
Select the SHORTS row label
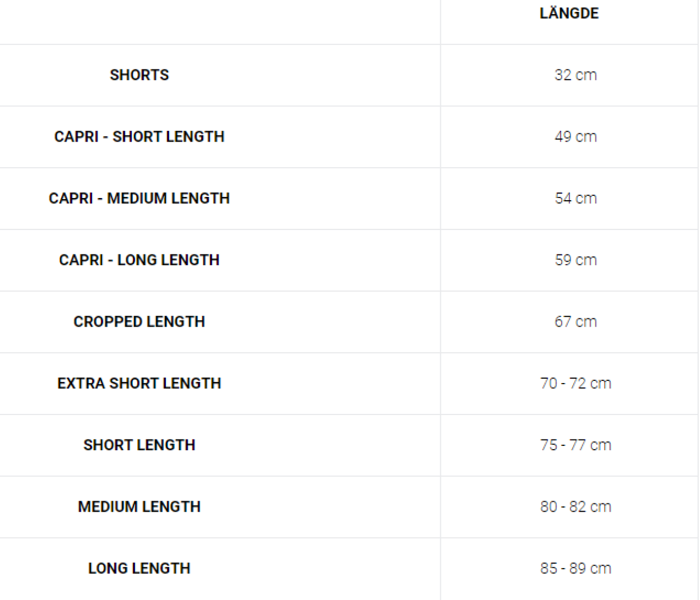point(139,75)
